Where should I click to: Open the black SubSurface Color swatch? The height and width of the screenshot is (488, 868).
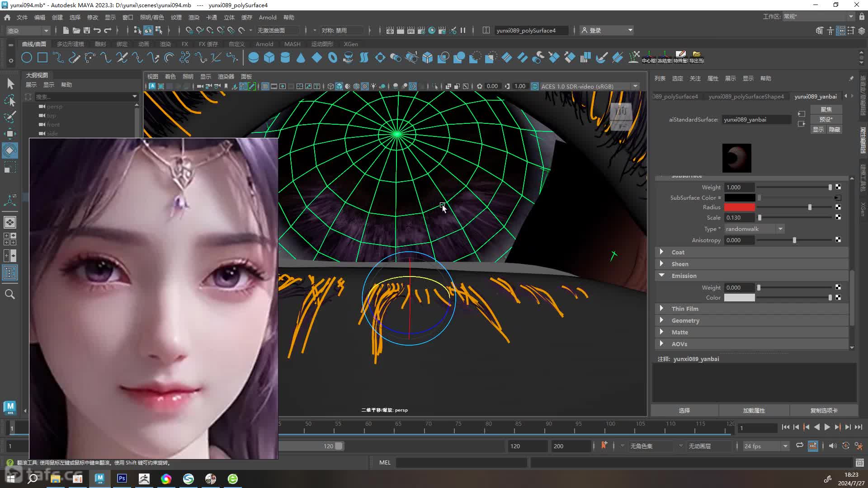740,197
